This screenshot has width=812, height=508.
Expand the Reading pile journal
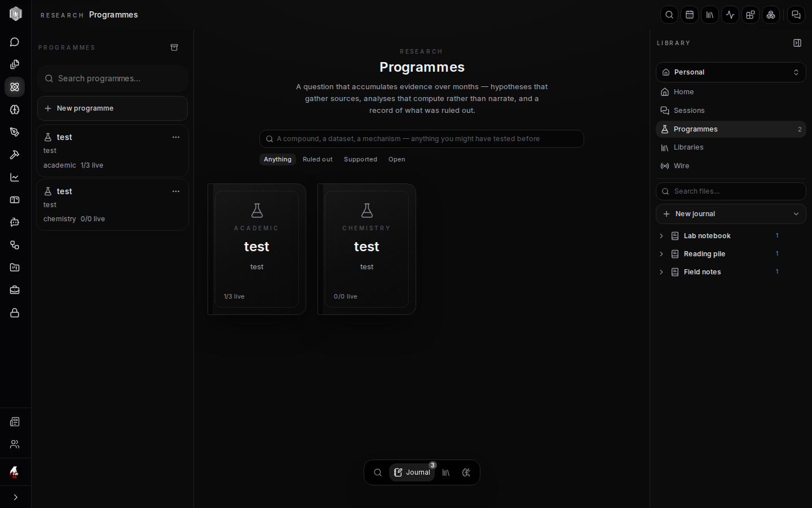[x=661, y=254]
